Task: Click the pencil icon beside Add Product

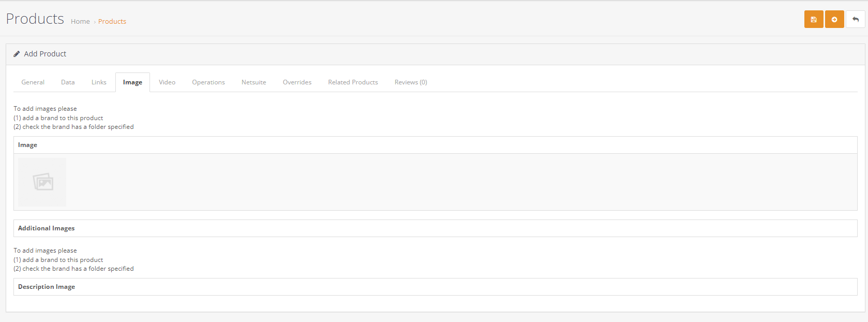Action: 17,54
